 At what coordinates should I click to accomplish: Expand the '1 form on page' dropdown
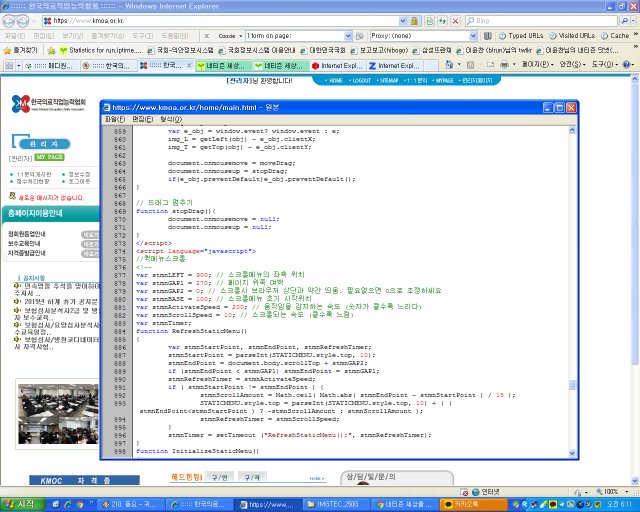(x=348, y=36)
